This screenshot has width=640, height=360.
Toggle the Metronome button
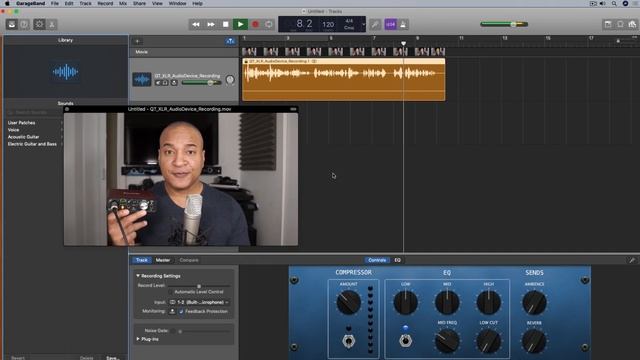coord(403,24)
